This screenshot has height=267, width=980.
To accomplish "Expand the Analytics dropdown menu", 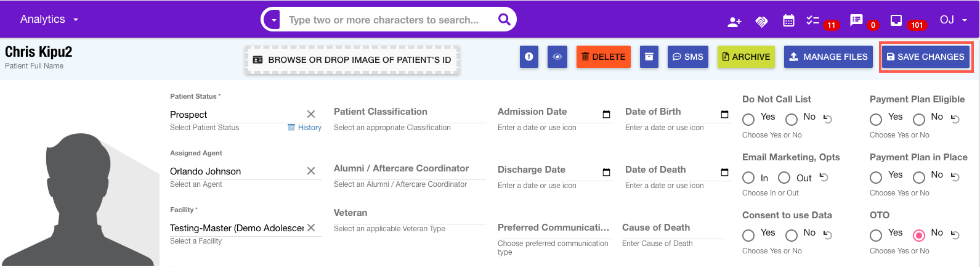I will (x=49, y=20).
